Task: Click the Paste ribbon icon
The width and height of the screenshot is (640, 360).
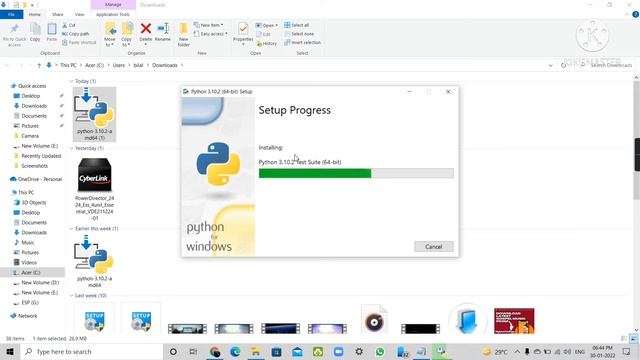Action: tap(51, 33)
